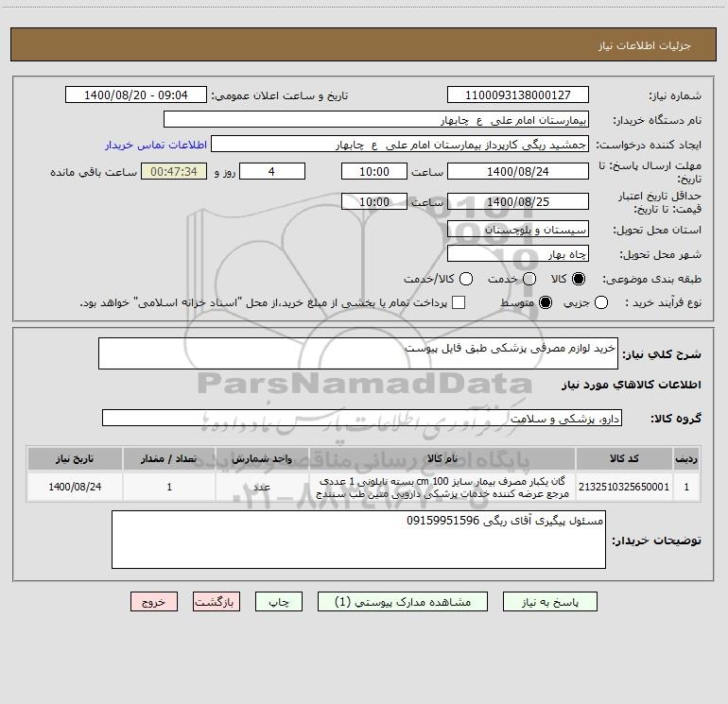The image size is (728, 704).
Task: Click the 1400/08/24 response deadline field
Action: (x=518, y=171)
